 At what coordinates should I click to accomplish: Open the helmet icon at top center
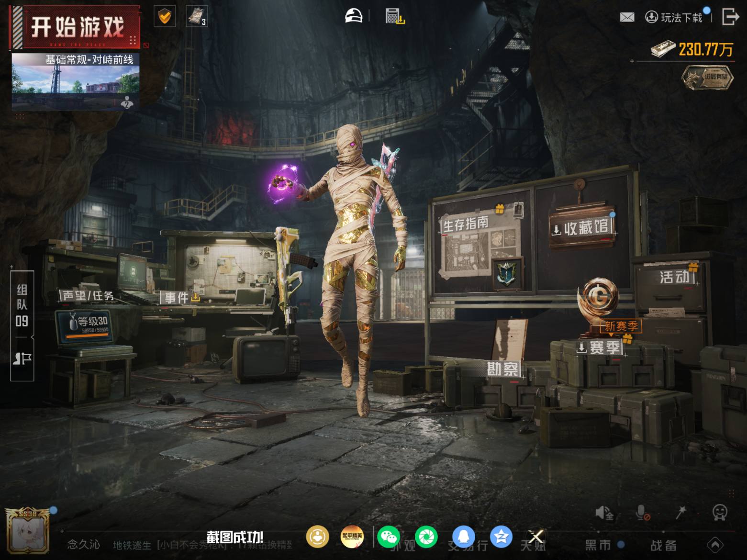coord(354,16)
